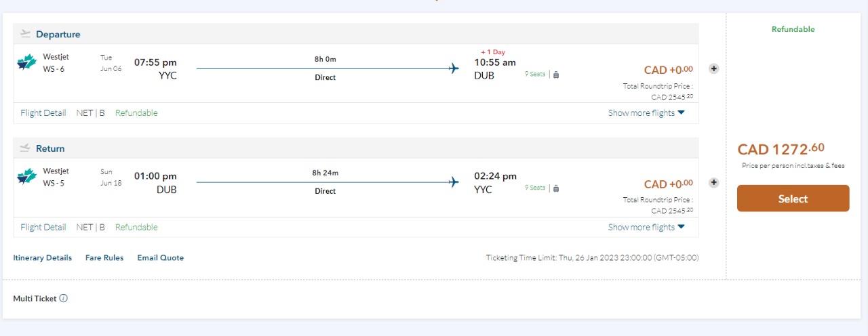This screenshot has width=868, height=336.
Task: Click the Multi Ticket info icon
Action: click(x=64, y=299)
